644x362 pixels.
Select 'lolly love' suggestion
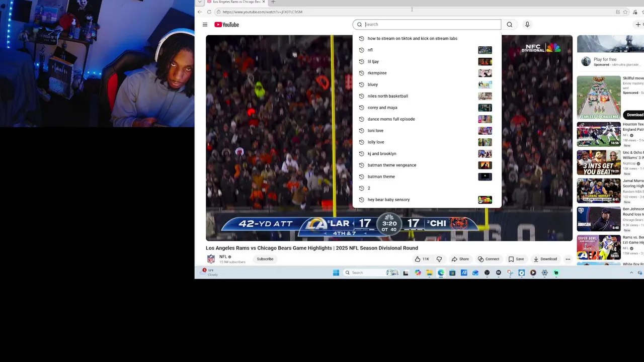click(427, 142)
